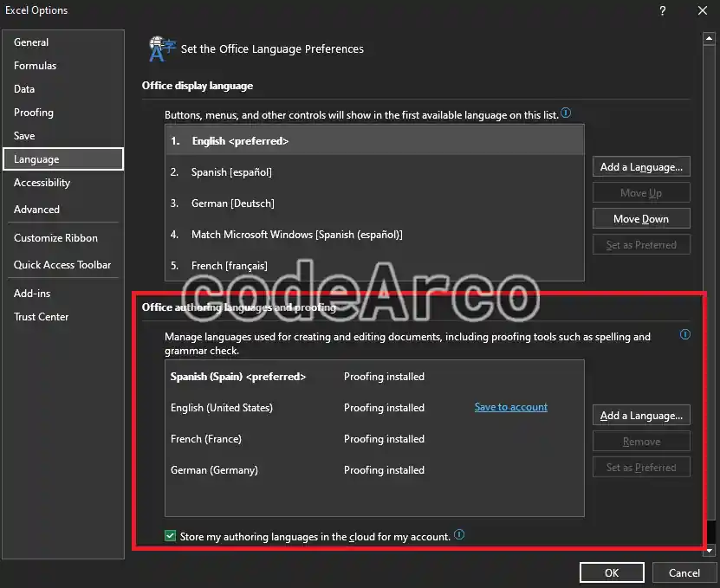The width and height of the screenshot is (720, 588).
Task: Select the Data category in sidebar
Action: point(63,89)
